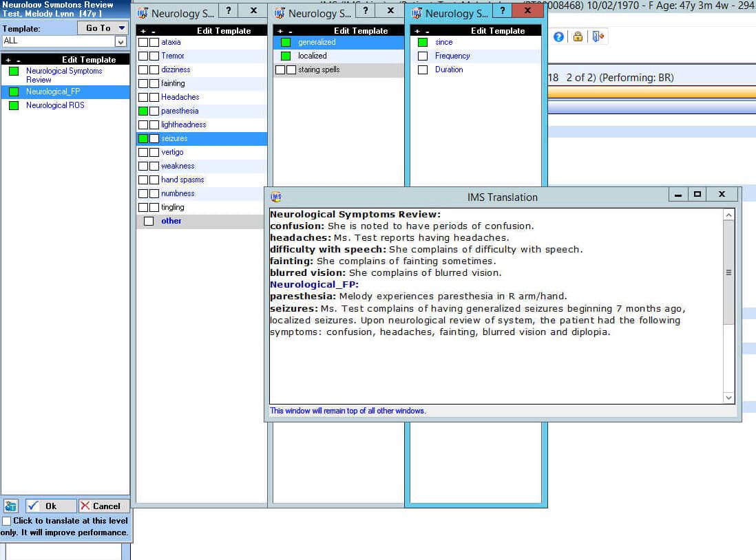This screenshot has height=560, width=756.
Task: Click the blue help question mark icon
Action: (558, 36)
